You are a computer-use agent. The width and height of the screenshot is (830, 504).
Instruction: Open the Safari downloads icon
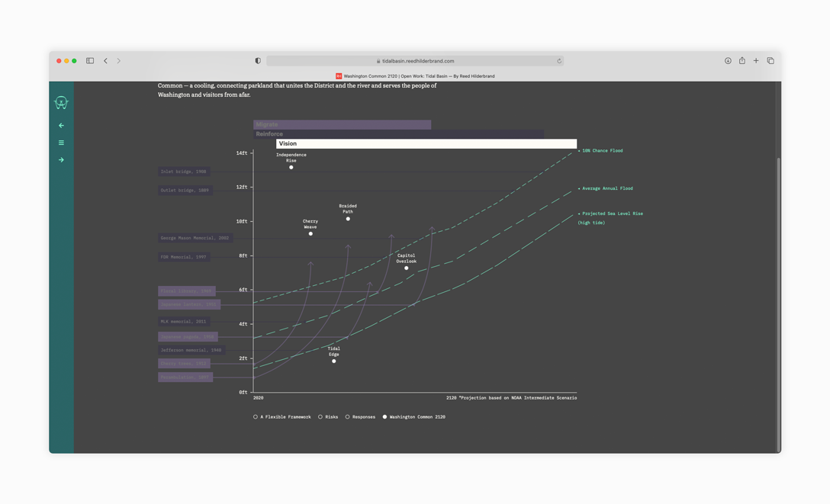[728, 61]
